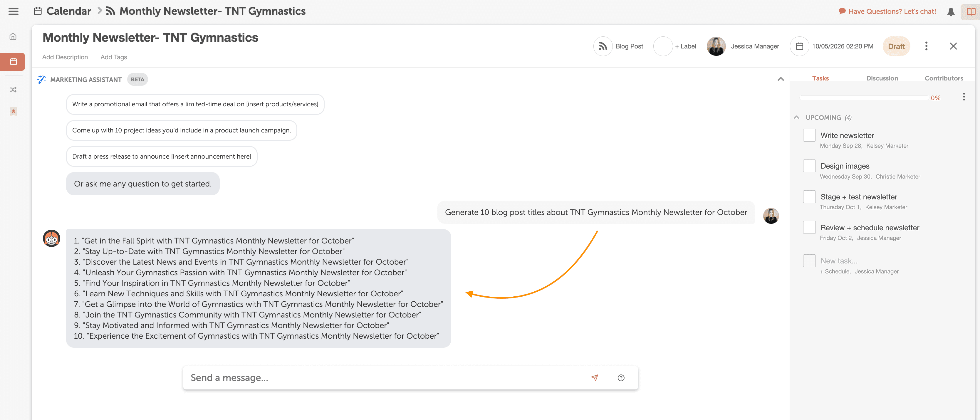The image size is (980, 420).
Task: Mark Review + schedule newsletter complete
Action: pos(809,228)
